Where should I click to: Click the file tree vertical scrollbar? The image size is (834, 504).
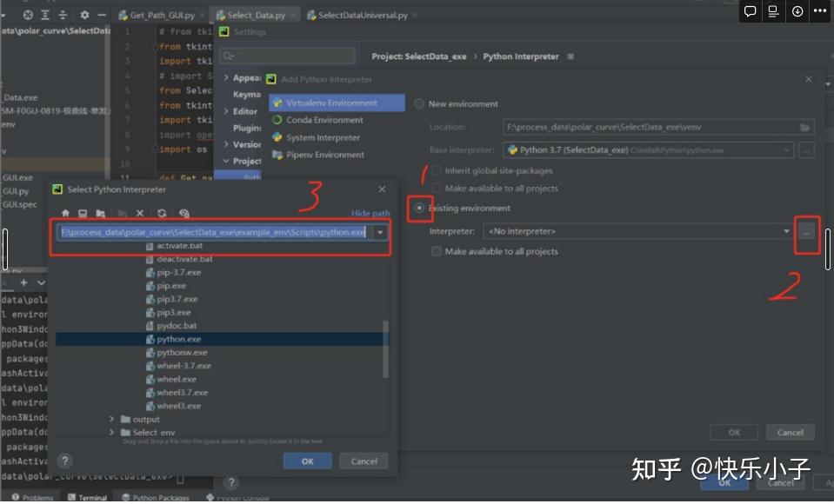pyautogui.click(x=385, y=349)
